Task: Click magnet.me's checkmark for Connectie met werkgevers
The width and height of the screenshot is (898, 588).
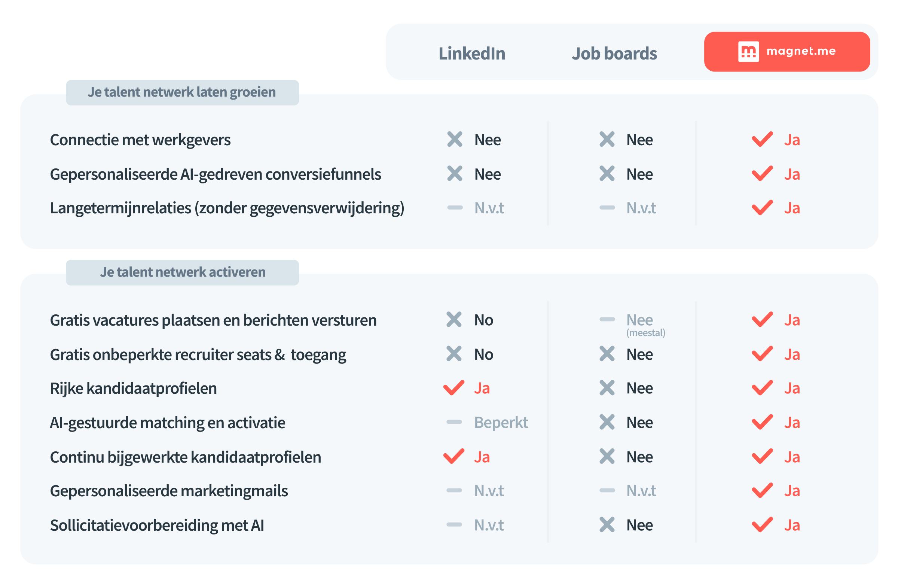Action: click(762, 139)
